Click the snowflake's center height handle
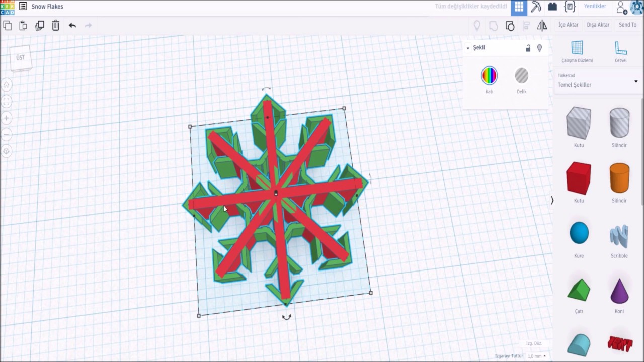The width and height of the screenshot is (644, 362). 276,193
